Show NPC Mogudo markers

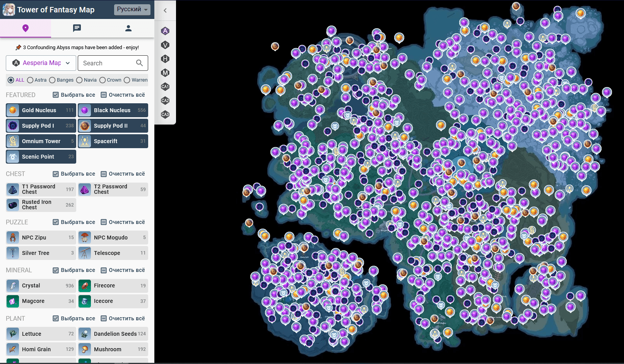click(x=113, y=238)
